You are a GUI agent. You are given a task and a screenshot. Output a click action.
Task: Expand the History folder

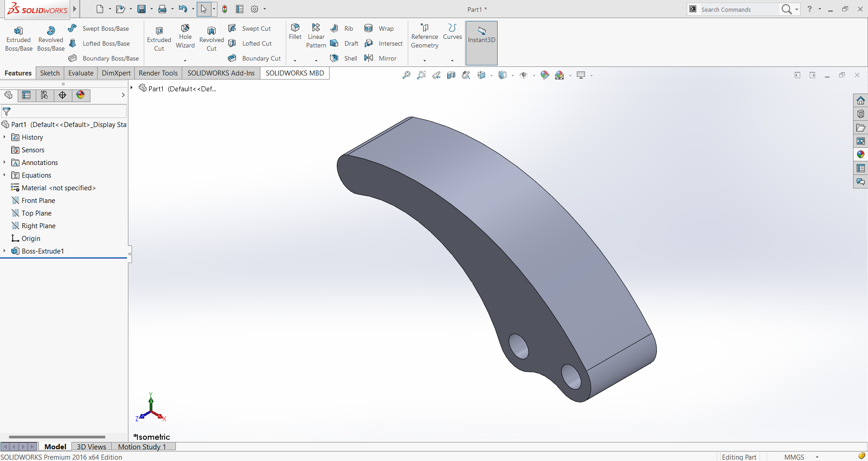pyautogui.click(x=5, y=137)
